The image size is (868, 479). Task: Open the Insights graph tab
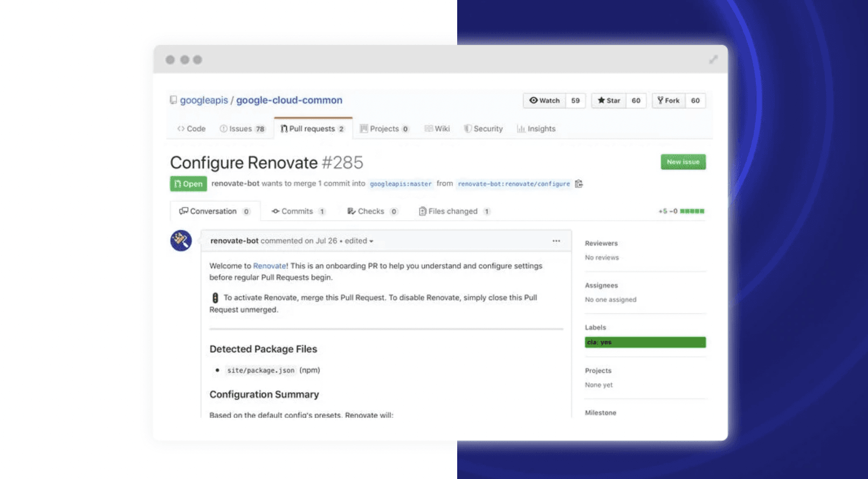click(x=536, y=129)
